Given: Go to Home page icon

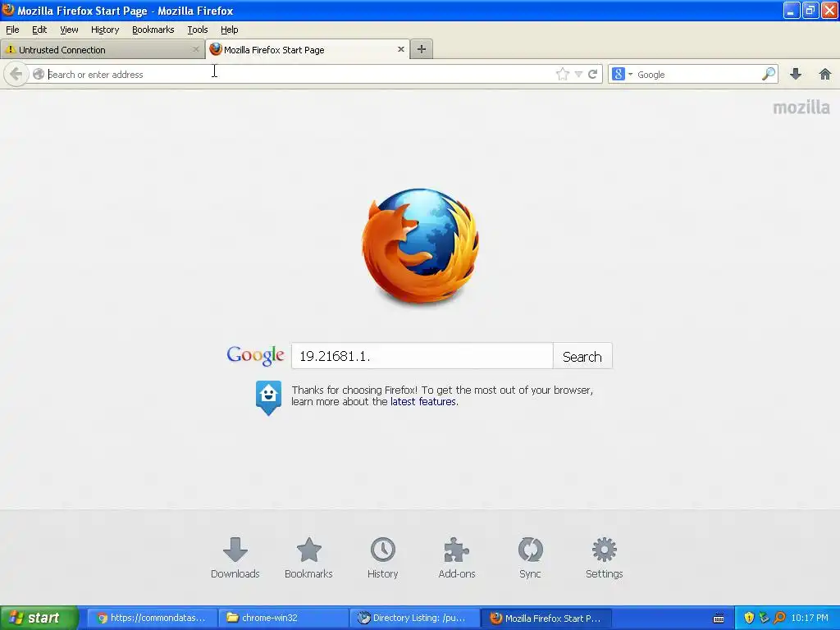Looking at the screenshot, I should tap(825, 74).
